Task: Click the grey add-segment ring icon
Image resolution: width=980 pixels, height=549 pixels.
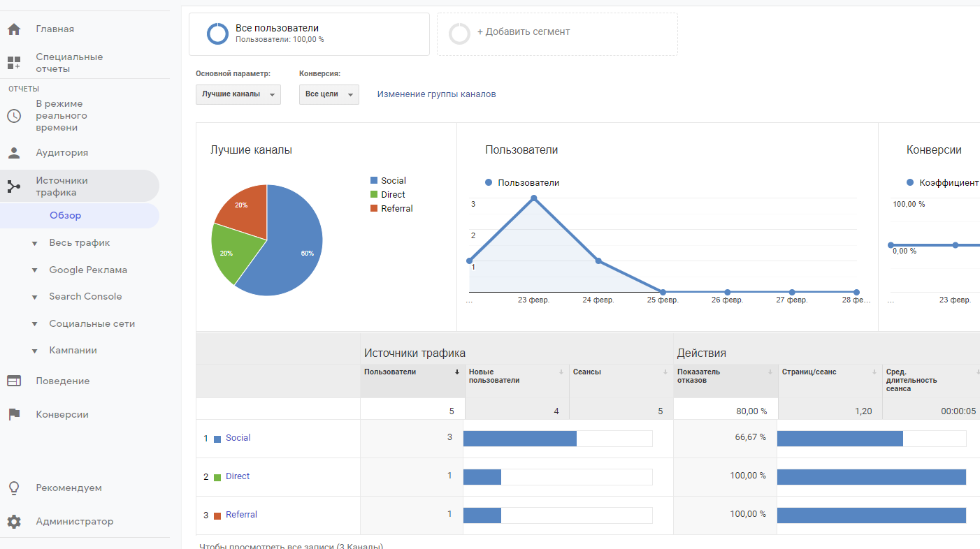Action: click(459, 34)
